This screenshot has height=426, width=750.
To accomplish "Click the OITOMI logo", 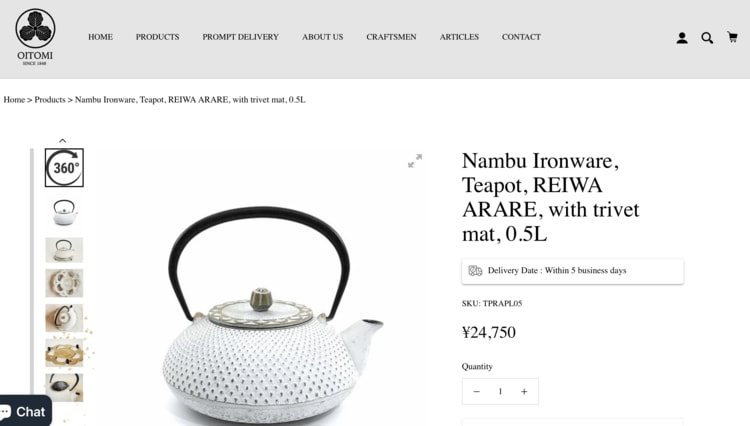I will click(x=35, y=37).
